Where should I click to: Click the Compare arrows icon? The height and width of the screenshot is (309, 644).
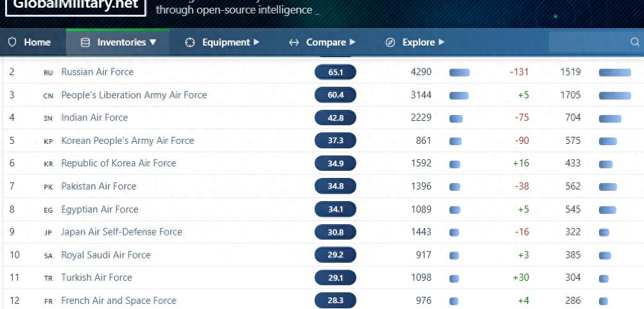pos(294,42)
